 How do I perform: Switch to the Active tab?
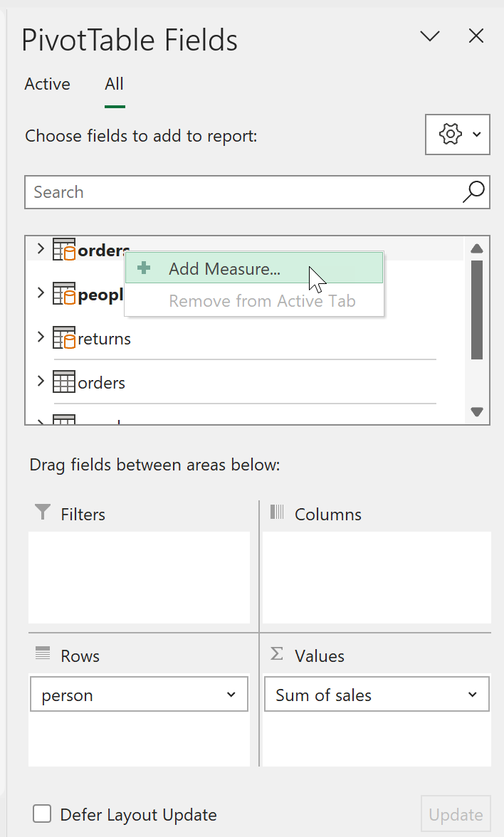click(x=47, y=84)
